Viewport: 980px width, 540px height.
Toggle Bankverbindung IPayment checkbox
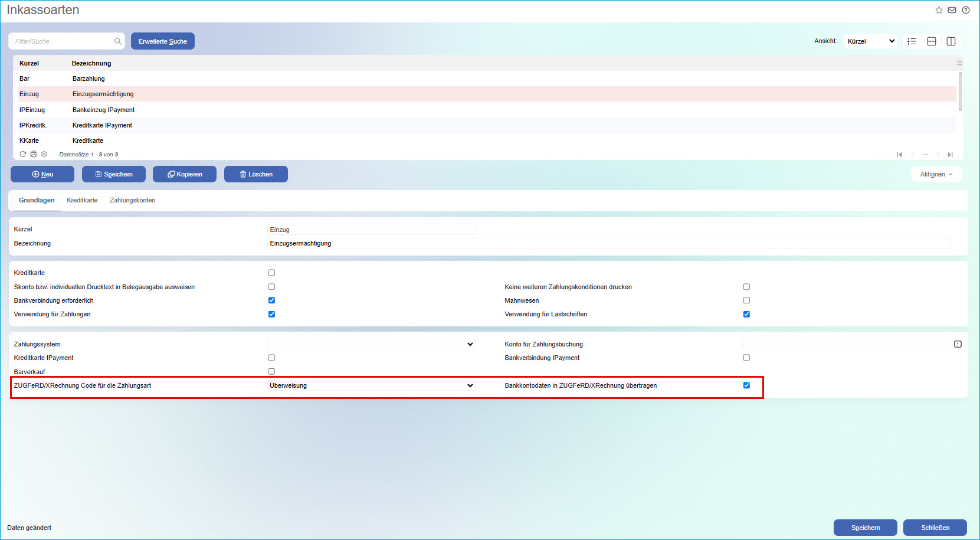point(746,358)
